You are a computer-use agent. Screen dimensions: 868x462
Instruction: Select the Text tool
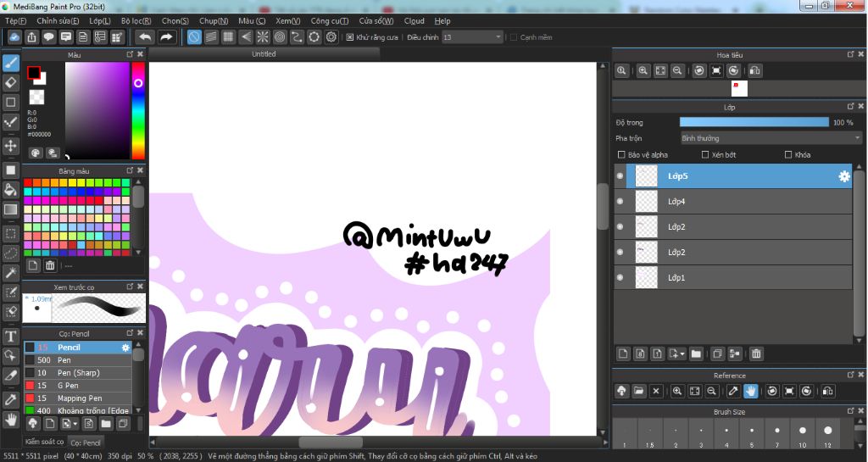tap(10, 336)
